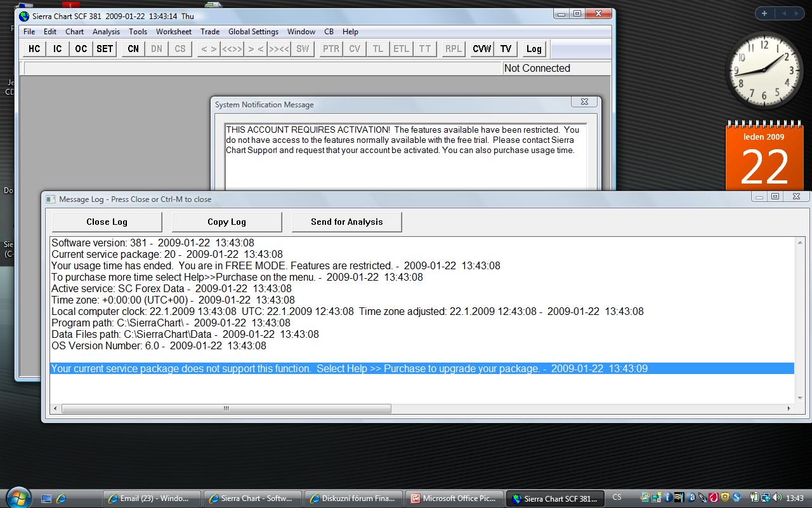Click the highlighted 'Your current service package' line
Image resolution: width=812 pixels, height=508 pixels.
click(x=422, y=368)
